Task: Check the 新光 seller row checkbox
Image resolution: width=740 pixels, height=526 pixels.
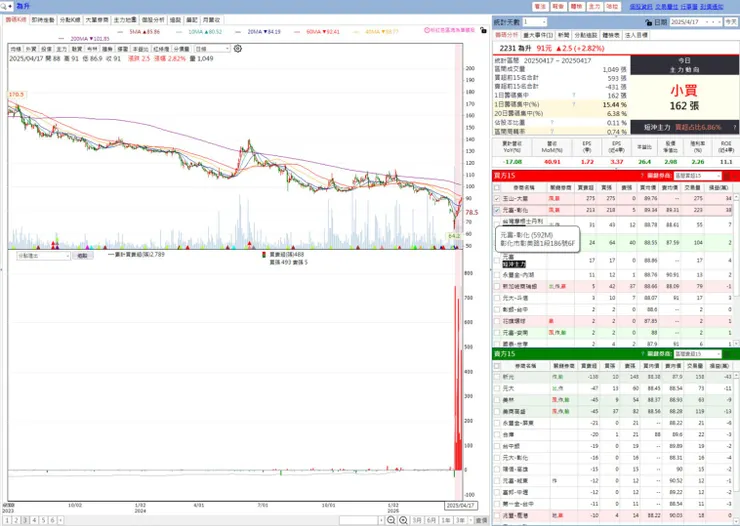Action: coord(497,377)
